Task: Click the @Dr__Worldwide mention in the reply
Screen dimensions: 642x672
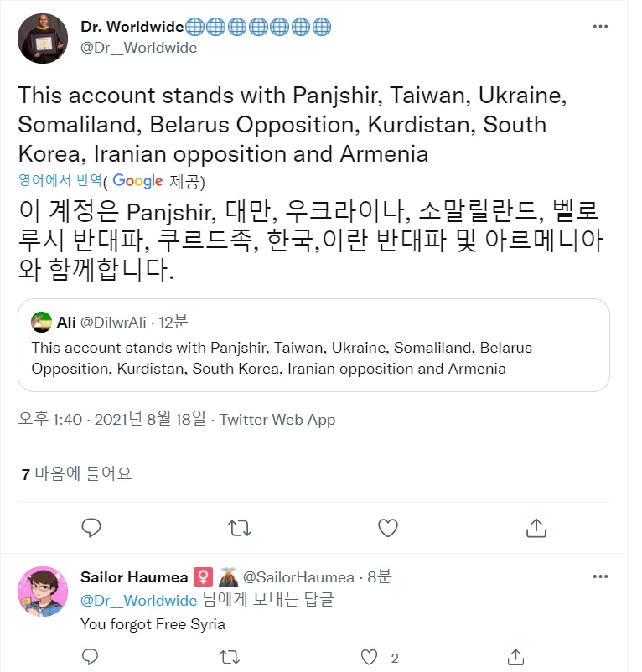Action: click(138, 601)
